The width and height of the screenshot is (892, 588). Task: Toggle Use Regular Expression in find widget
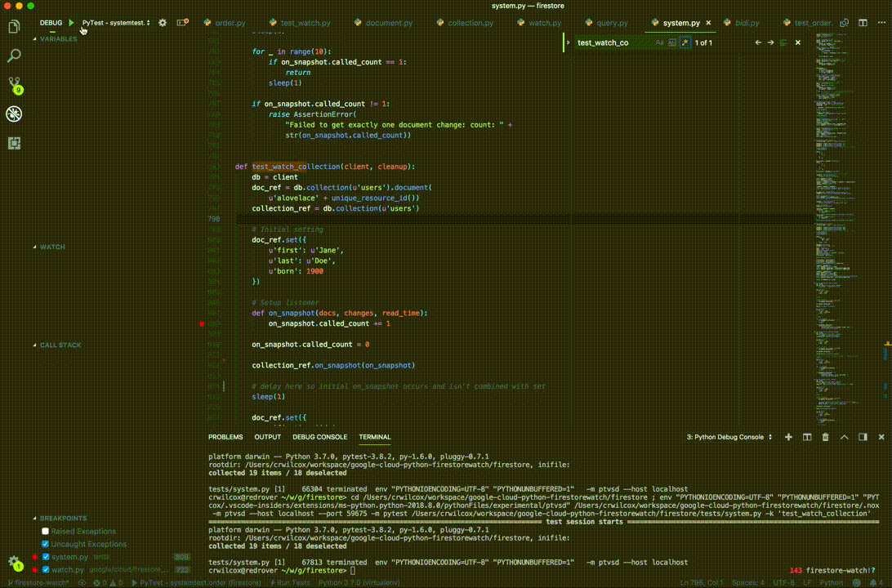pos(685,42)
